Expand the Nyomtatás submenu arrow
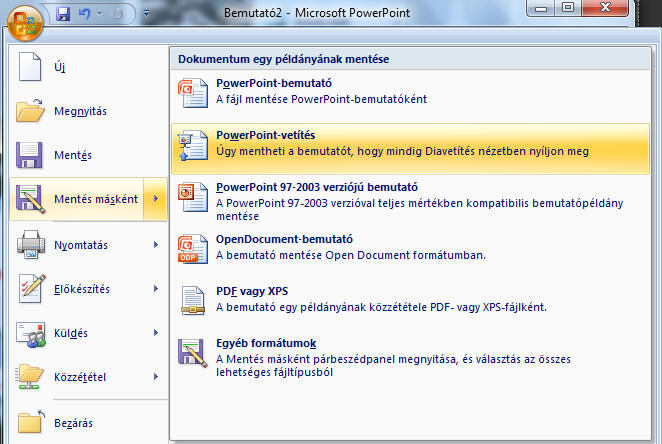Image resolution: width=662 pixels, height=444 pixels. tap(156, 245)
